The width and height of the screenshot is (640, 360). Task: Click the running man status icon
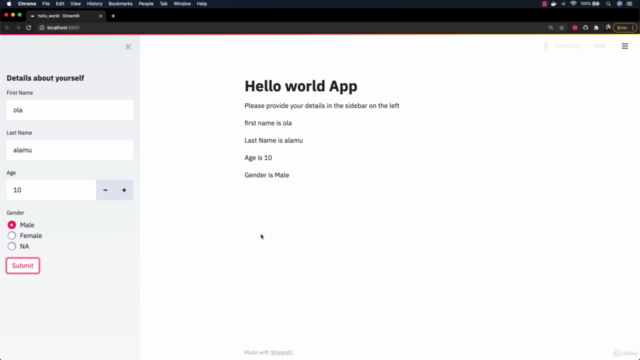click(546, 46)
